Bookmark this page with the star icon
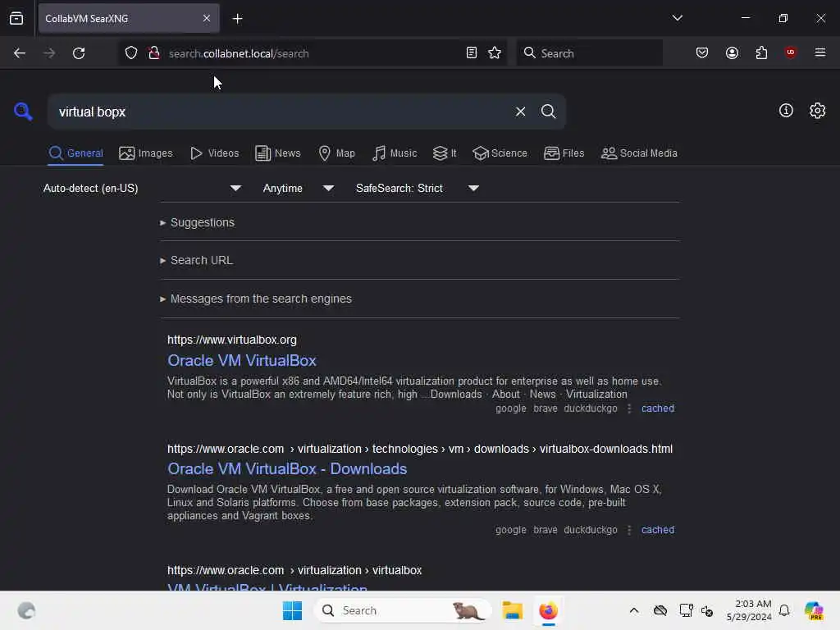 495,53
